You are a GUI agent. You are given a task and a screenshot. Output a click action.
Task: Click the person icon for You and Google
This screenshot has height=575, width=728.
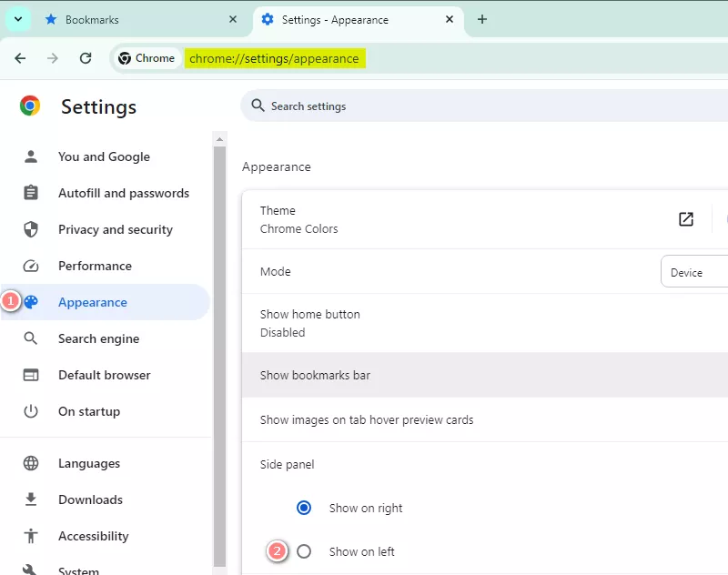coord(31,156)
